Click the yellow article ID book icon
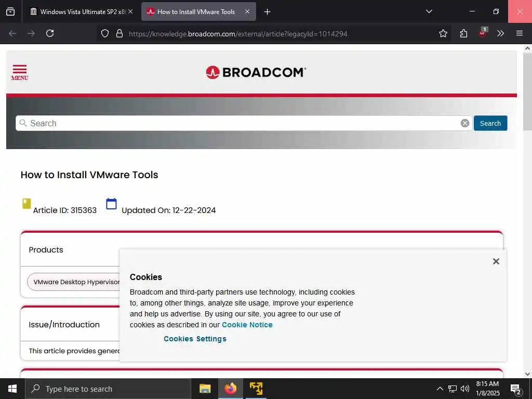 click(x=26, y=204)
